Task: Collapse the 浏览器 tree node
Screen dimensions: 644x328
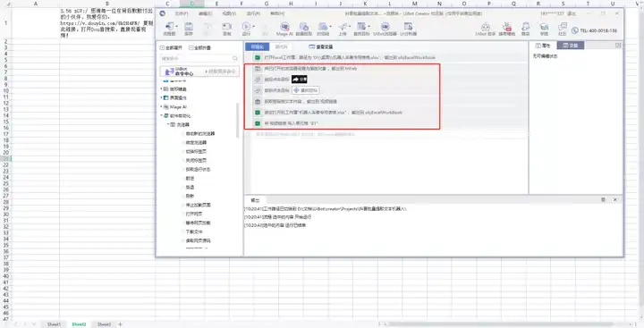Action: click(x=167, y=124)
